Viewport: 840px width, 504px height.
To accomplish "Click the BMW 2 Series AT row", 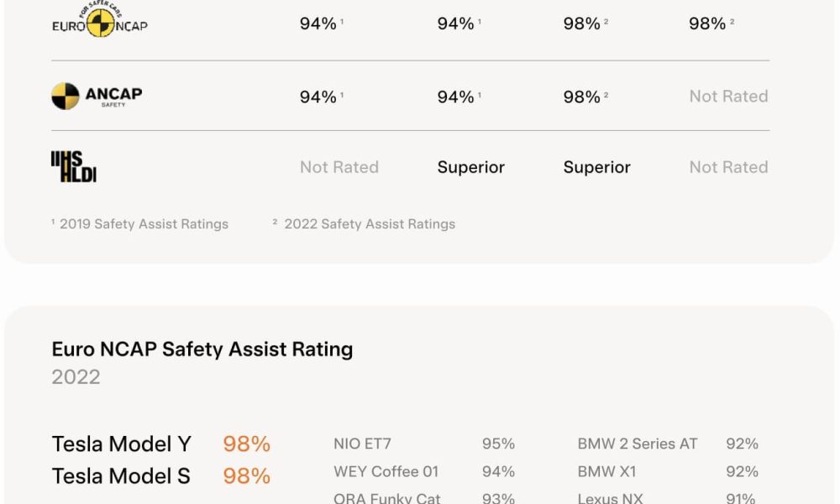I will (668, 444).
